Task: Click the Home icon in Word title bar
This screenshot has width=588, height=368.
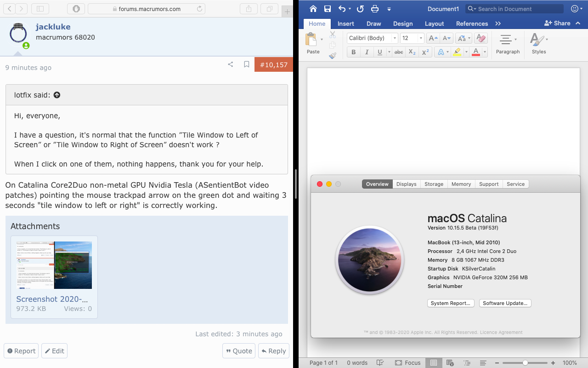Action: (x=313, y=9)
